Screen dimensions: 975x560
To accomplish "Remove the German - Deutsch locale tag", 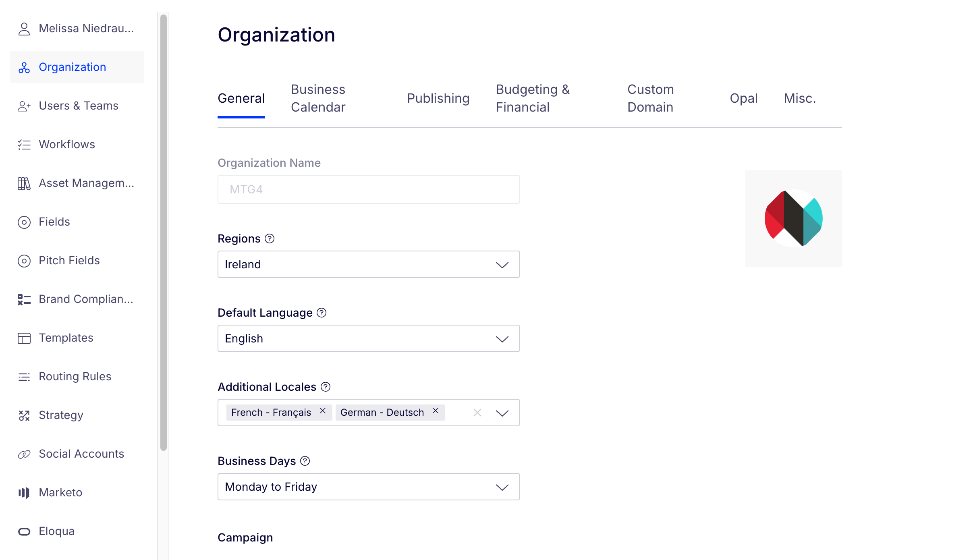I will [x=436, y=411].
